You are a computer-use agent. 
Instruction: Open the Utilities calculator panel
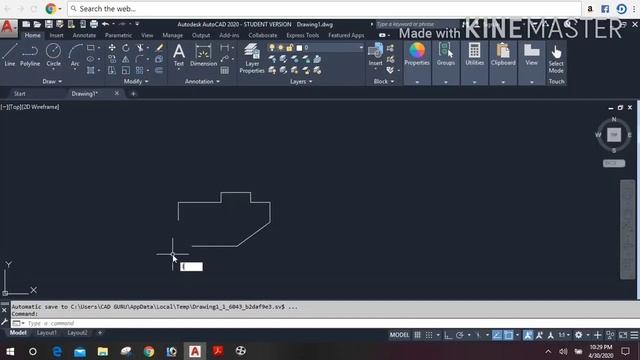click(474, 54)
